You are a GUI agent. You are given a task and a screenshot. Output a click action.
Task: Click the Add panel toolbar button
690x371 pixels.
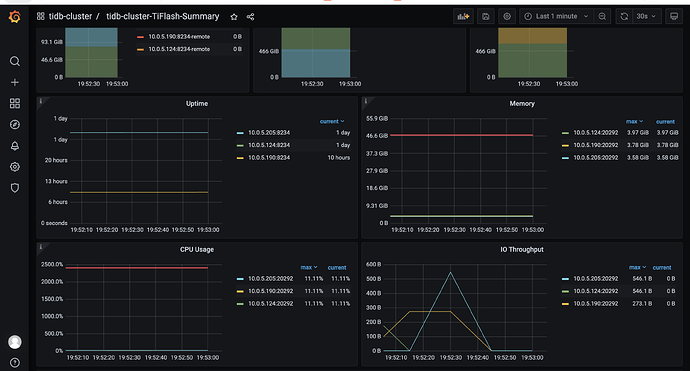point(463,16)
